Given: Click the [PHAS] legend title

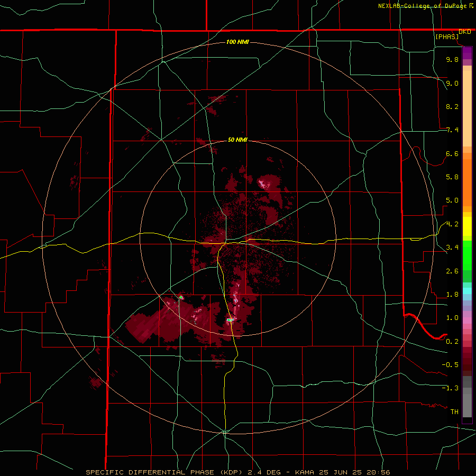Looking at the screenshot, I should [x=447, y=36].
